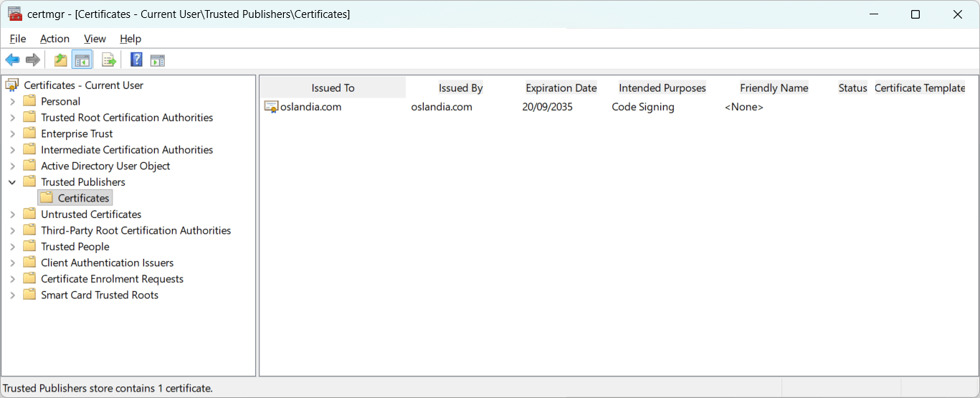The width and height of the screenshot is (980, 398).
Task: Open the View menu
Action: click(x=95, y=39)
